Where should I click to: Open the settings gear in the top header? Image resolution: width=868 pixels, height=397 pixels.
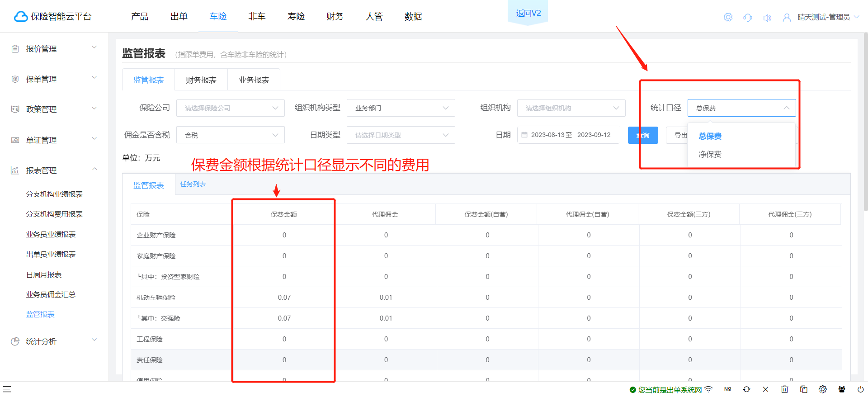[728, 17]
